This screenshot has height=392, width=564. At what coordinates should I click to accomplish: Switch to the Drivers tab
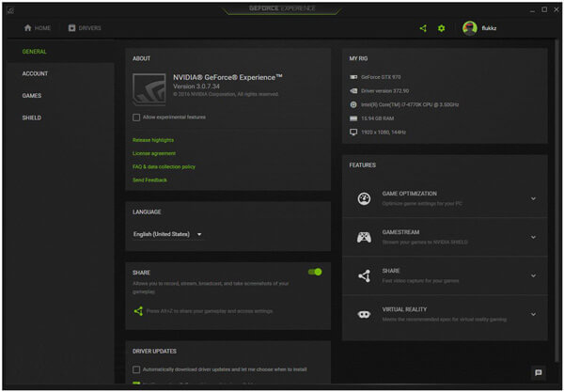[85, 27]
